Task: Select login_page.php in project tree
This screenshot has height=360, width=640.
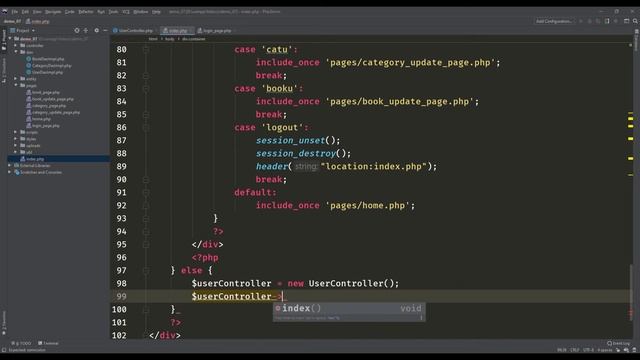Action: 42,126
